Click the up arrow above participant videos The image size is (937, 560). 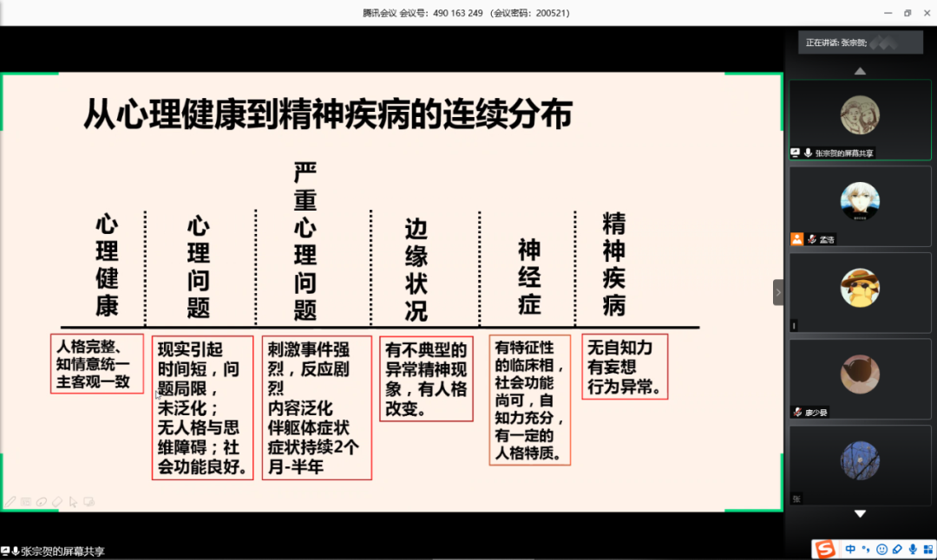click(x=859, y=71)
